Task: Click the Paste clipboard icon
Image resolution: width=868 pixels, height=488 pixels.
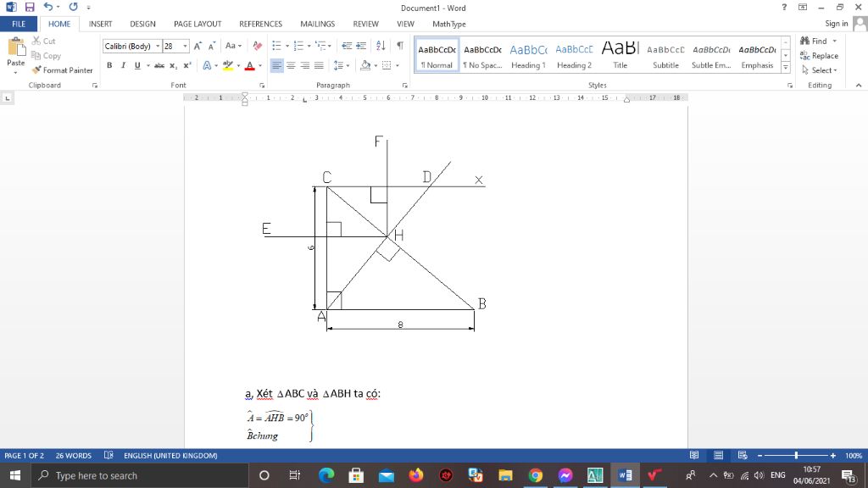Action: tap(16, 48)
